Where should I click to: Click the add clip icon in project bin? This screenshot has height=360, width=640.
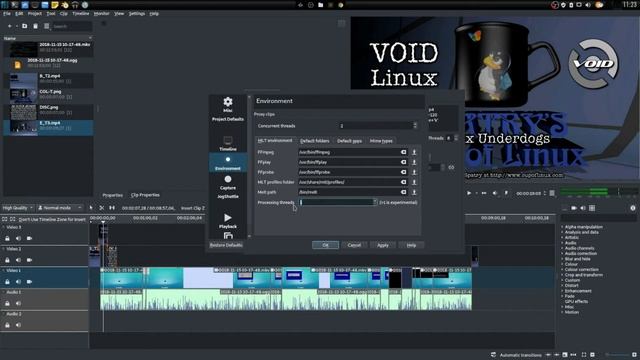tap(9, 26)
